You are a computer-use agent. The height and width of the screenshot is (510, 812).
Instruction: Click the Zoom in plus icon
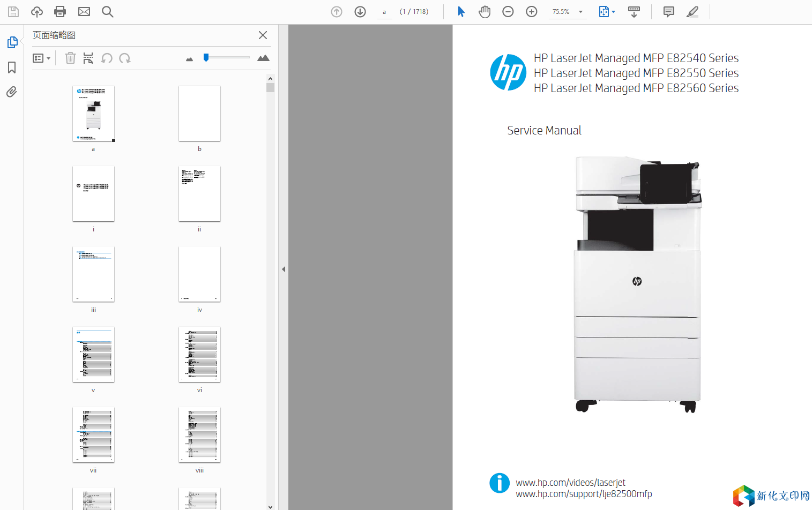tap(532, 12)
